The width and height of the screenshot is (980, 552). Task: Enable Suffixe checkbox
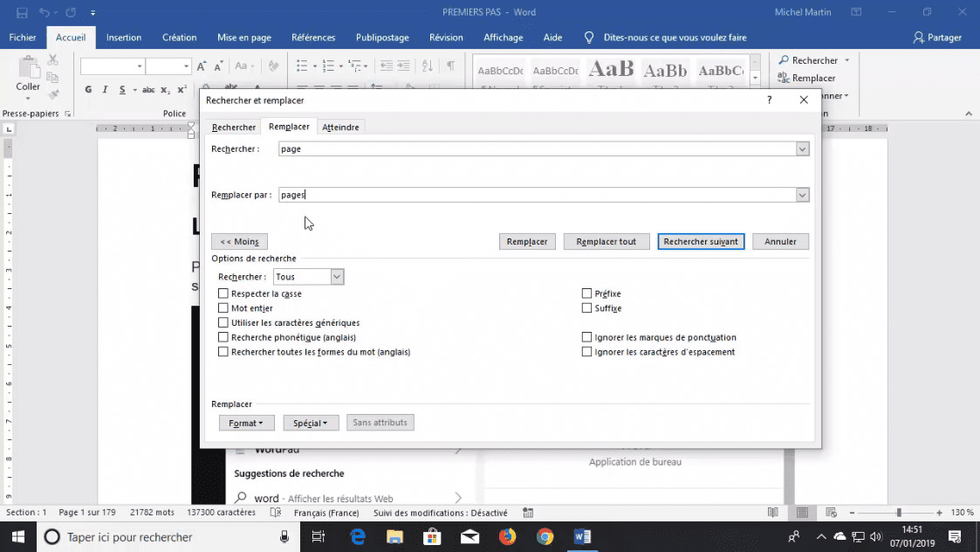[586, 308]
